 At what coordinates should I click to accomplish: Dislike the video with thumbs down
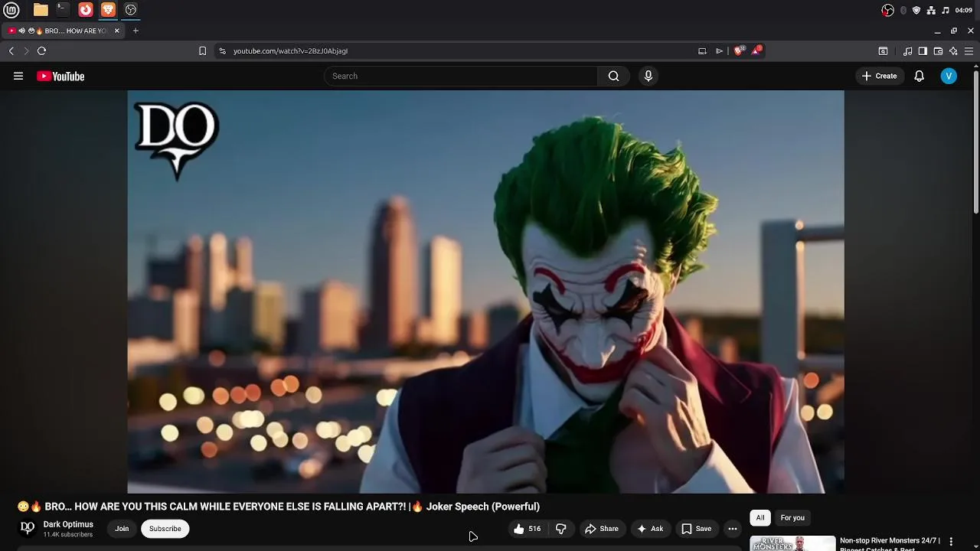pos(561,529)
